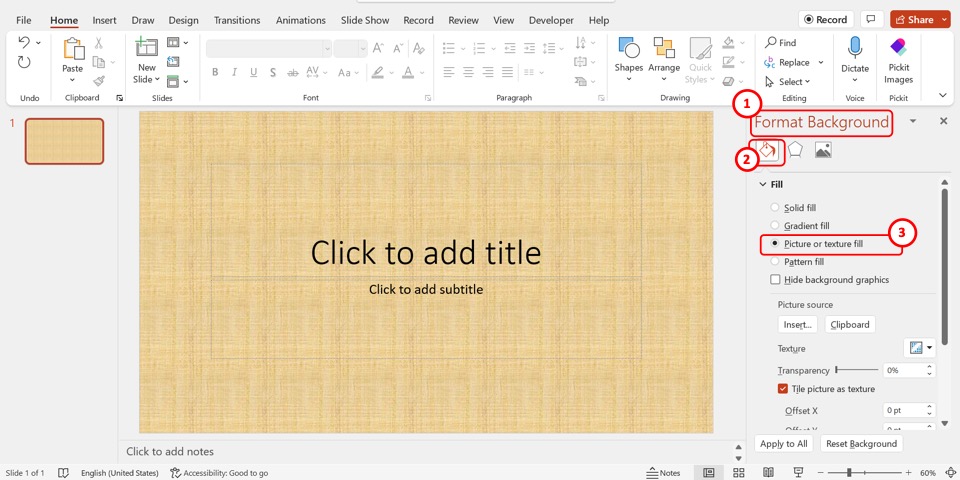Select Picture or texture fill option

coord(775,244)
